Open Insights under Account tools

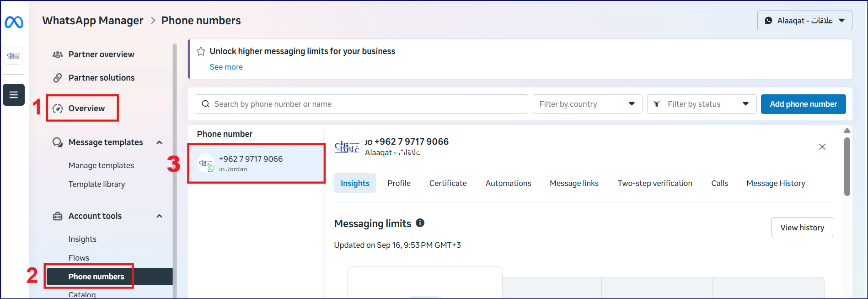pos(83,239)
